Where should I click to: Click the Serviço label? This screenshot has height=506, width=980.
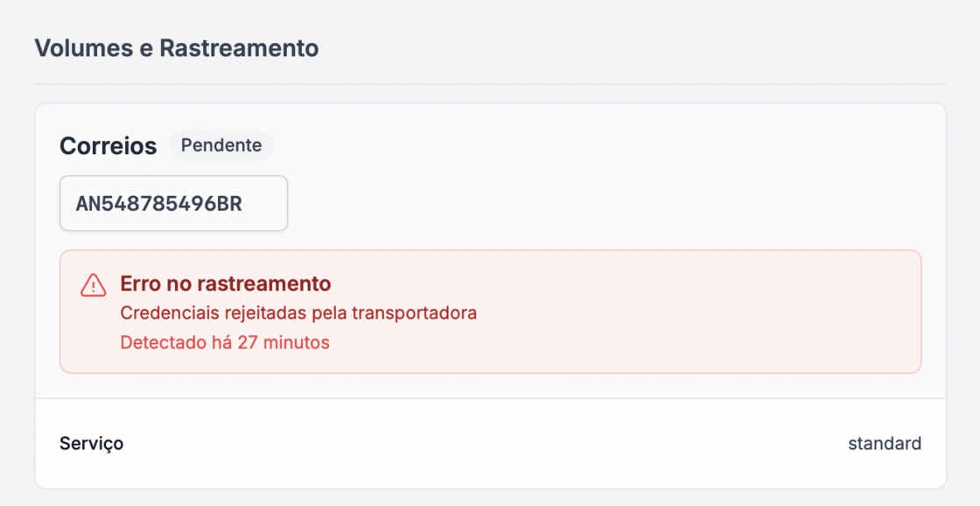(x=91, y=443)
